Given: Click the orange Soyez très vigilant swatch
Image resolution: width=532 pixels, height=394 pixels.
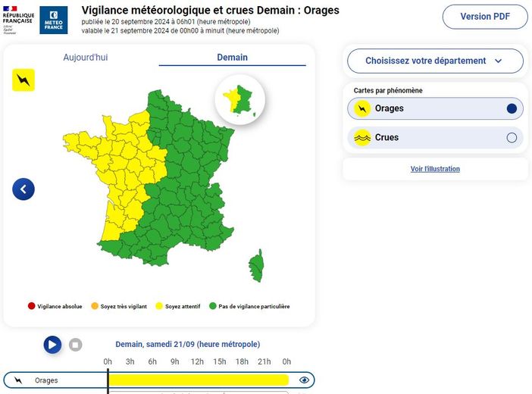Looking at the screenshot, I should pos(95,306).
